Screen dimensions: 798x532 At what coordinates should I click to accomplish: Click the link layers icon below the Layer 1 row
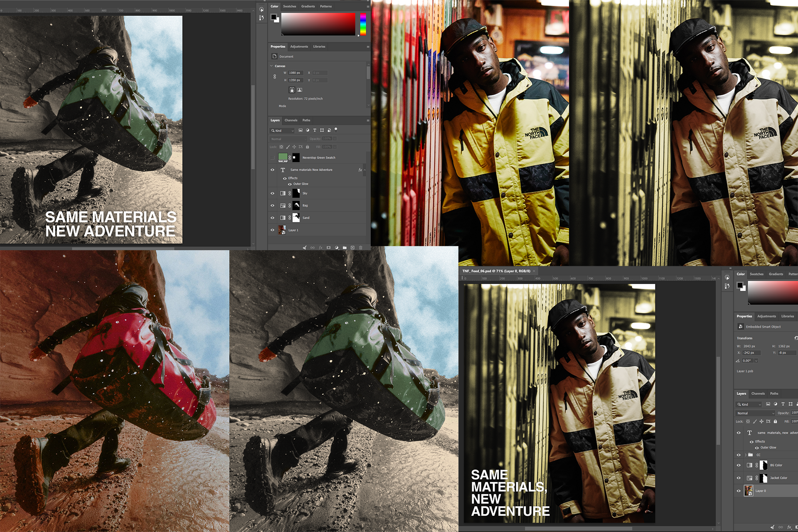point(313,248)
